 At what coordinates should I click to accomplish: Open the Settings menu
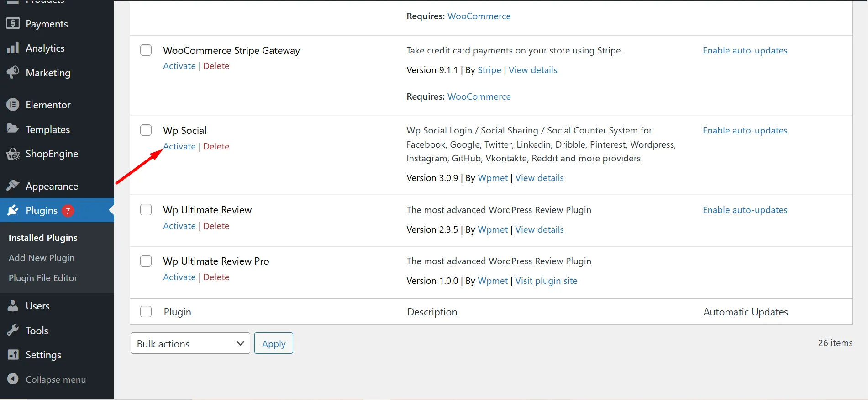pos(43,355)
